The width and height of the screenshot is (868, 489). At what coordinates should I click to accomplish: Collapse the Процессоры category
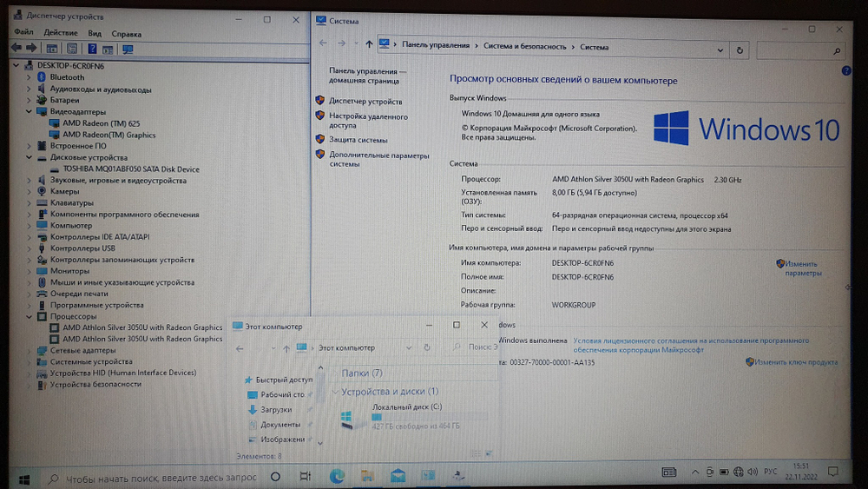click(x=29, y=316)
